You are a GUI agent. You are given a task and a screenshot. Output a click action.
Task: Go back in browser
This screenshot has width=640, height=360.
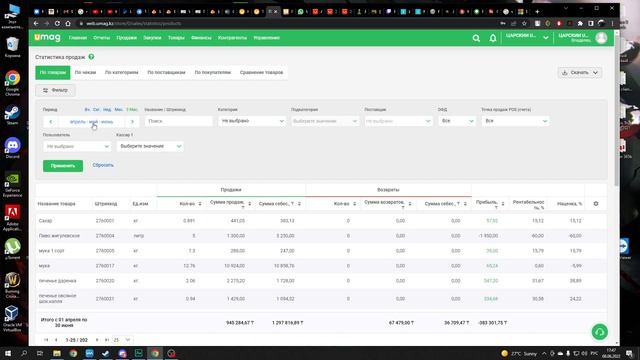[x=36, y=24]
